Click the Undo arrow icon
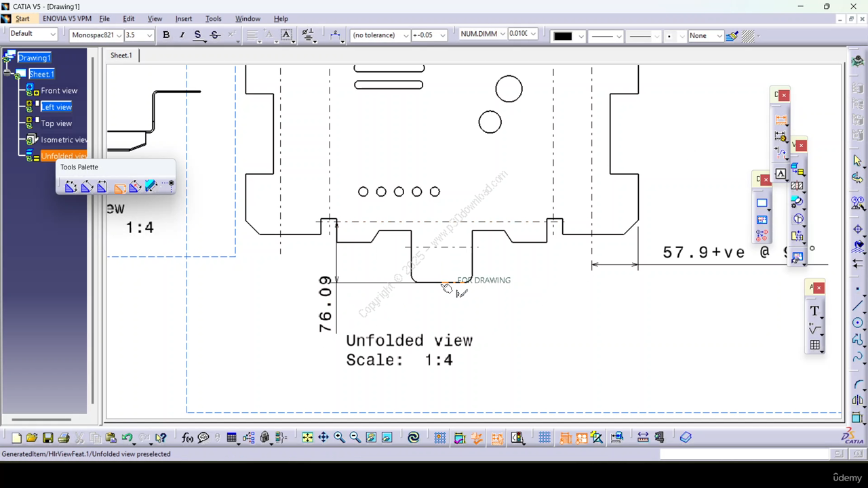 [x=127, y=438]
